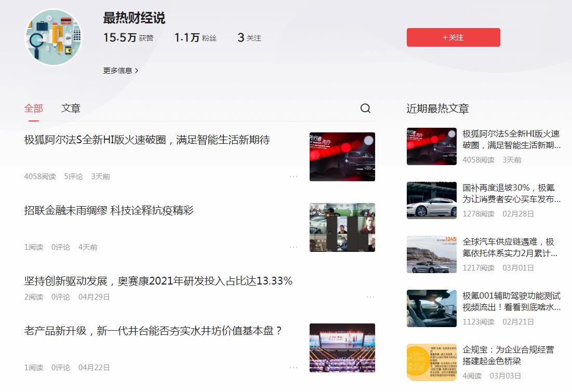This screenshot has width=572, height=392.
Task: Click sidebar thumbnail of car interior
Action: (432, 308)
